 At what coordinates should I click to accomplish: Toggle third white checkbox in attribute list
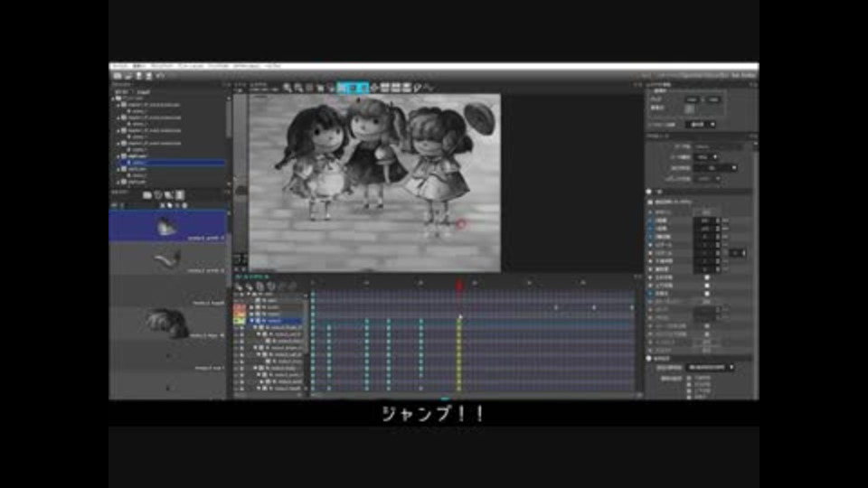point(707,293)
